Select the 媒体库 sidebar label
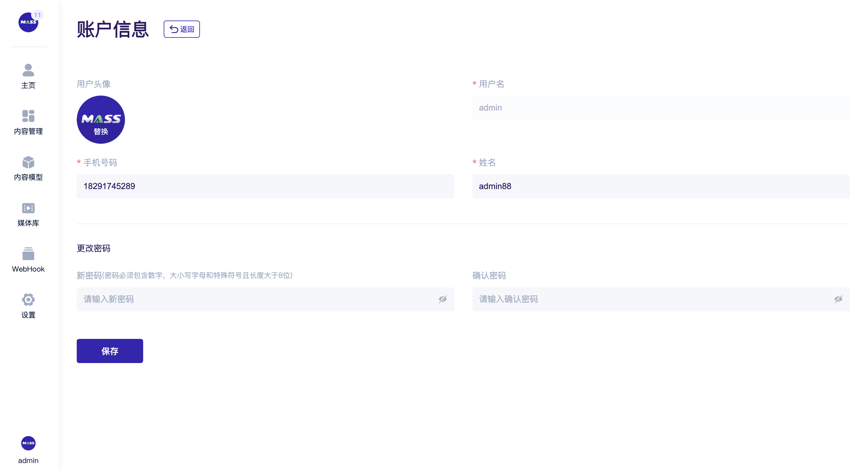The image size is (868, 473). (28, 223)
